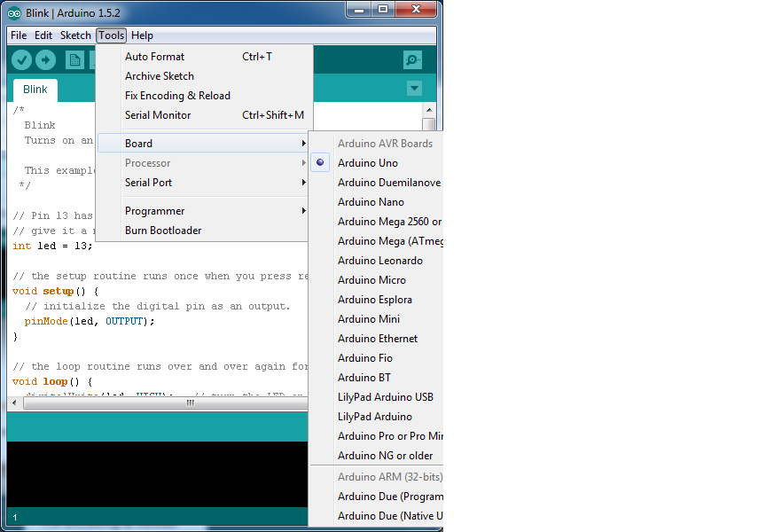
Task: Click the Verify checkmark icon
Action: tap(21, 60)
